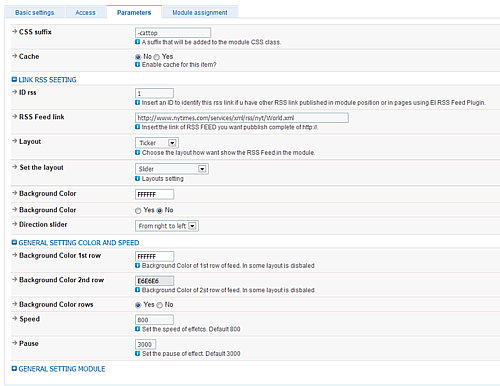Image resolution: width=500 pixels, height=386 pixels.
Task: Click the RSS Feed link URL field
Action: [x=242, y=118]
